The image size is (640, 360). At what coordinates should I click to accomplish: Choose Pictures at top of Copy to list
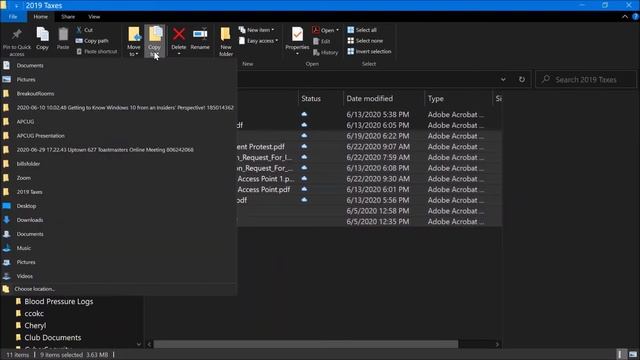click(x=118, y=80)
